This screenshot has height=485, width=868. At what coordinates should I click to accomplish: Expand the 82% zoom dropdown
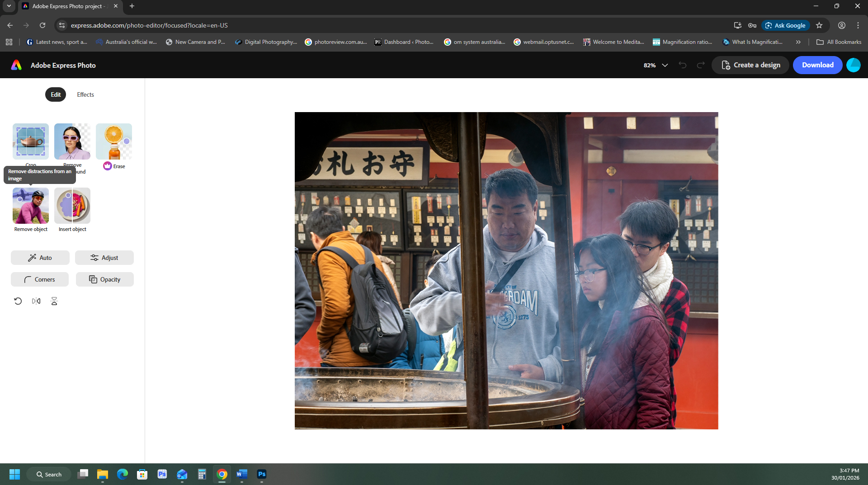(x=656, y=65)
